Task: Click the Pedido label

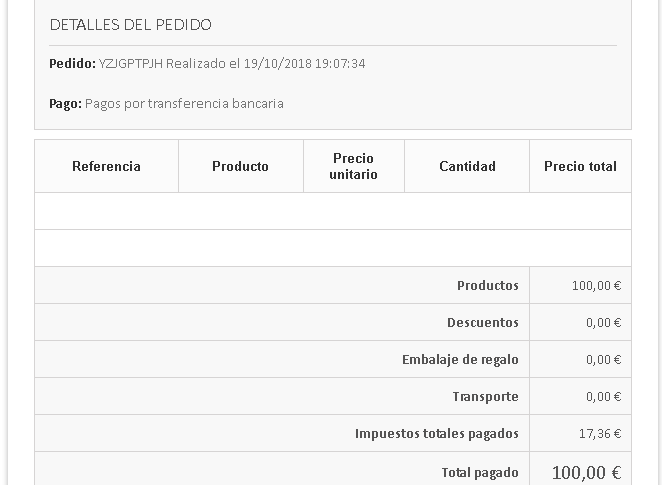Action: (72, 63)
